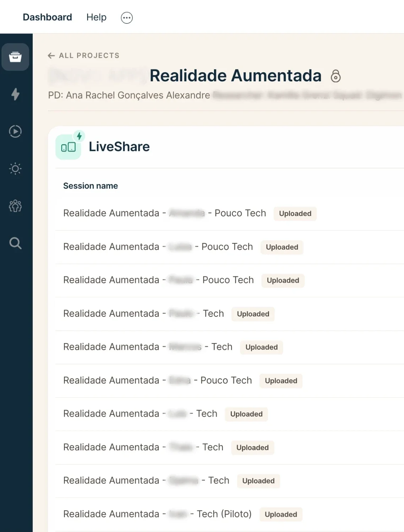Open the projects archive sidebar icon

[15, 57]
